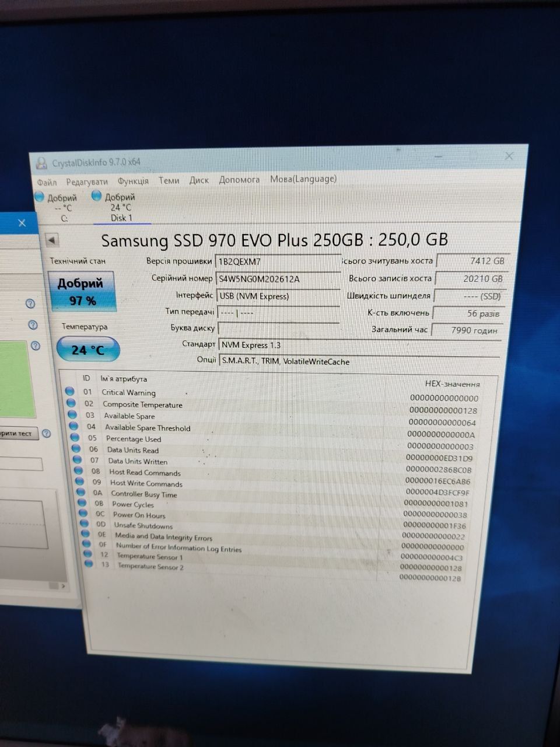Image resolution: width=560 pixels, height=747 pixels.
Task: Click the serial number field S4W5NG0M202612A
Action: (x=278, y=279)
